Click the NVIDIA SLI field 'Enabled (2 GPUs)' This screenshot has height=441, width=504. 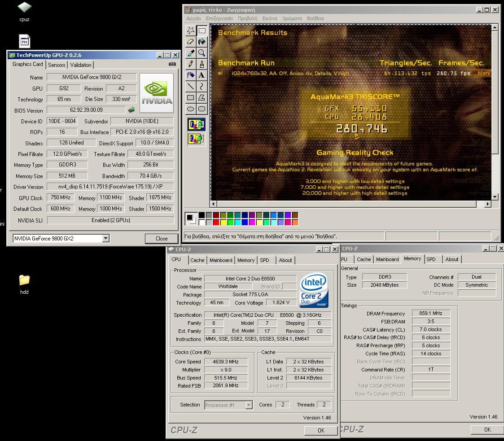coord(110,220)
